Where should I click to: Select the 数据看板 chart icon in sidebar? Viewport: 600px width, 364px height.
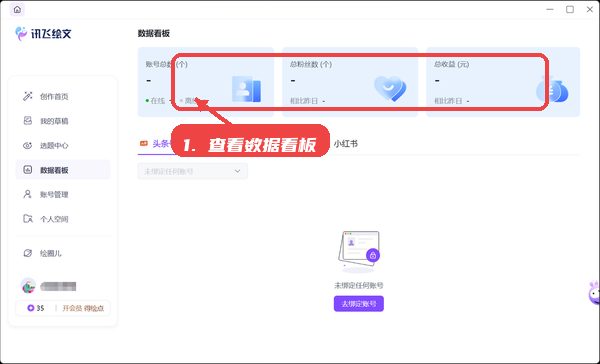tap(28, 170)
